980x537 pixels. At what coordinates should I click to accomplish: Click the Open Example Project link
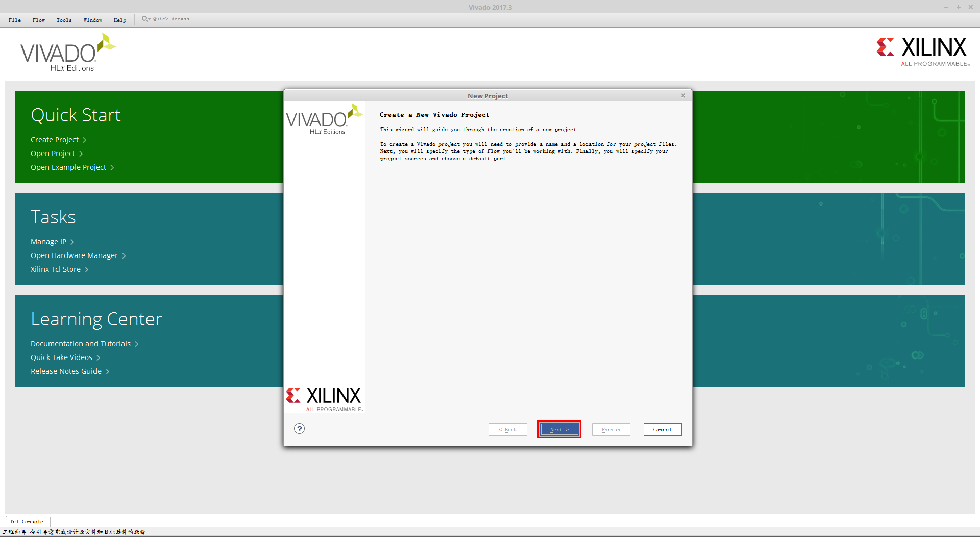pos(68,167)
